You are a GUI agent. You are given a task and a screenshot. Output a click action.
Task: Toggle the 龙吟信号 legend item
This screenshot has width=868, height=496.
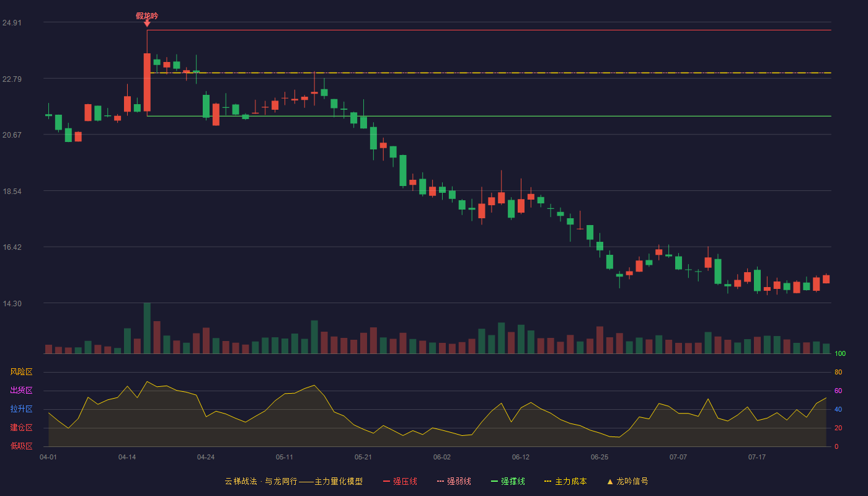pyautogui.click(x=627, y=481)
